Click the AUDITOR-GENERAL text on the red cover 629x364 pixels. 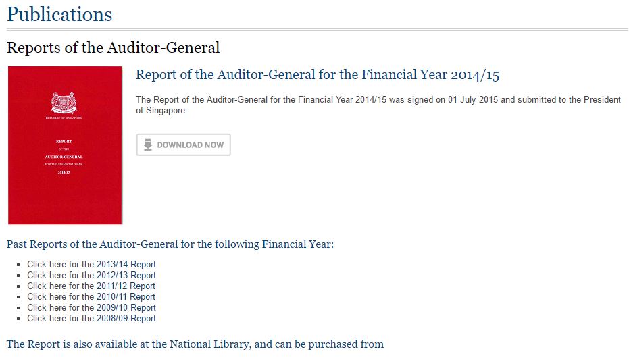point(64,157)
